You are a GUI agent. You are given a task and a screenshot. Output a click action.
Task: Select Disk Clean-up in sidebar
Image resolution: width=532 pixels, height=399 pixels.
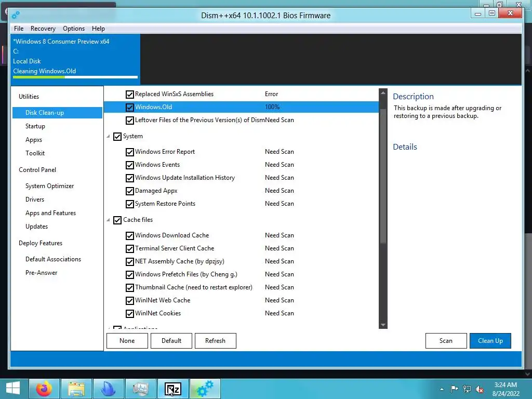coord(57,113)
